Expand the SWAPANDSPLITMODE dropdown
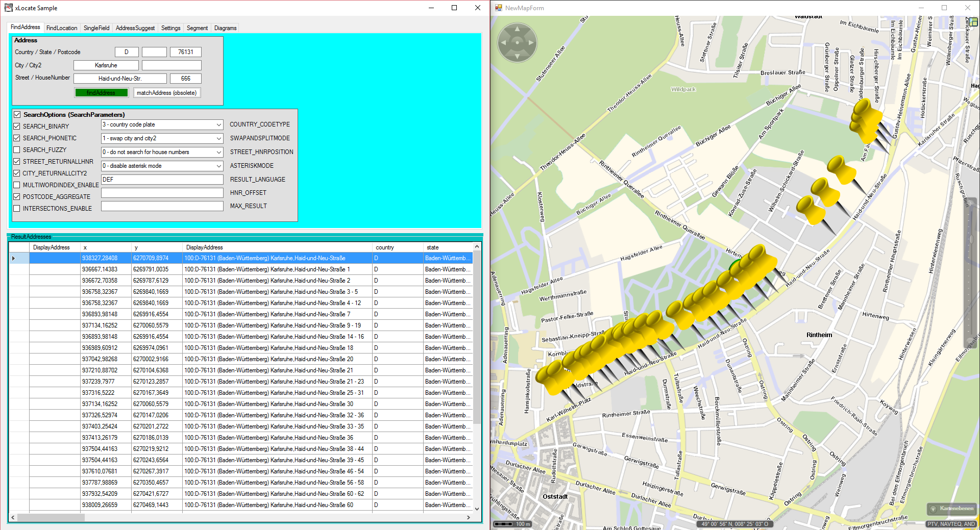The image size is (980, 530). pos(218,139)
